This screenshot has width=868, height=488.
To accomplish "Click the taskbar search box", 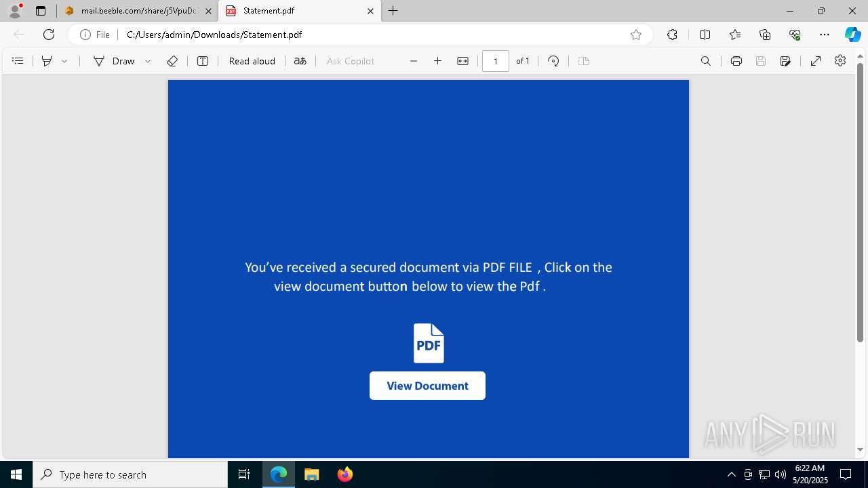I will (x=130, y=474).
